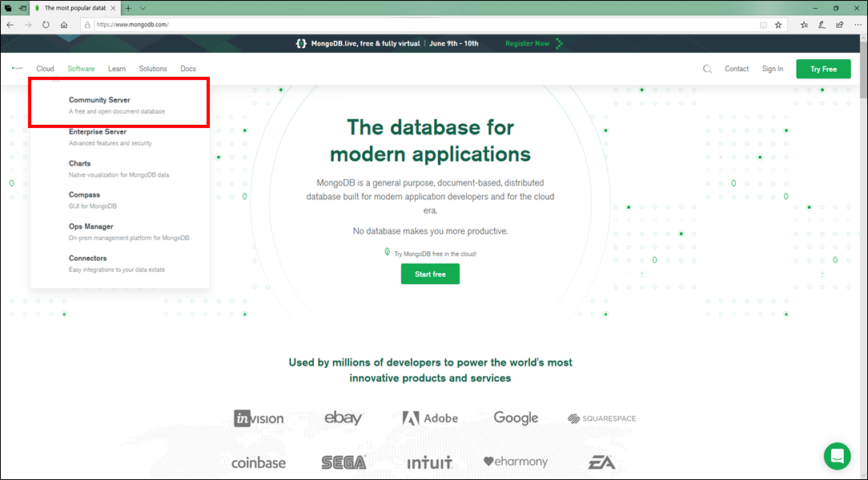This screenshot has width=868, height=480.
Task: Click the MongoDB.live banner text
Action: [365, 44]
